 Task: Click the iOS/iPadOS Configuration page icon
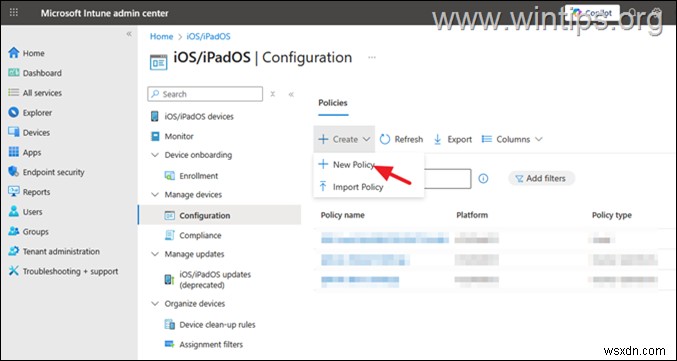(x=158, y=63)
